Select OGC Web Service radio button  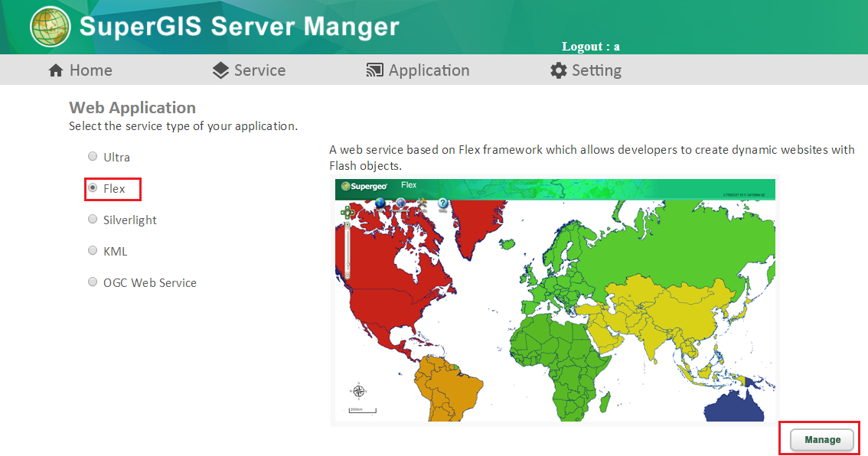coord(93,282)
